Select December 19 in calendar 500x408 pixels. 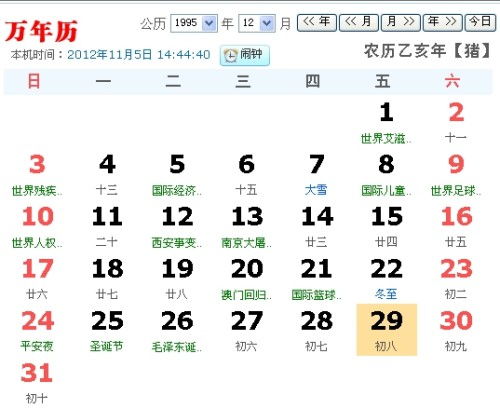tap(177, 279)
